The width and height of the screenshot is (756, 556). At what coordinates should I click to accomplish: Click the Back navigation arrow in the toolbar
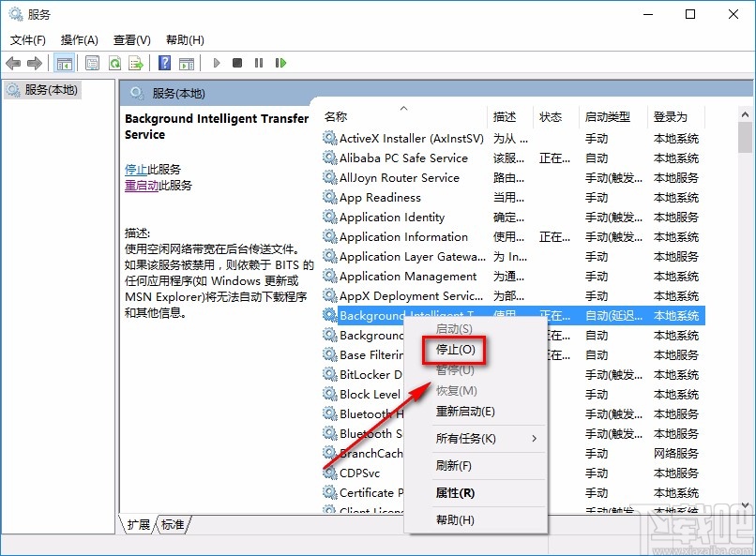[x=13, y=63]
